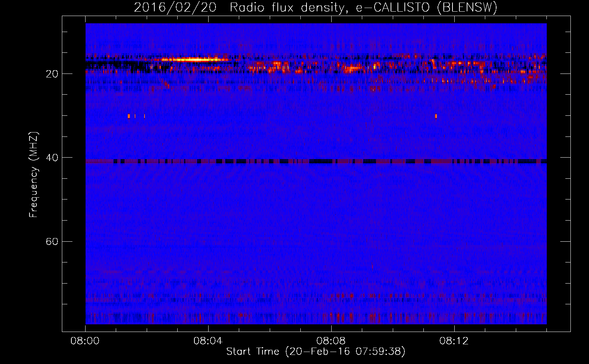This screenshot has width=589, height=364.
Task: Click the 08:12 time tick label
Action: [x=454, y=341]
